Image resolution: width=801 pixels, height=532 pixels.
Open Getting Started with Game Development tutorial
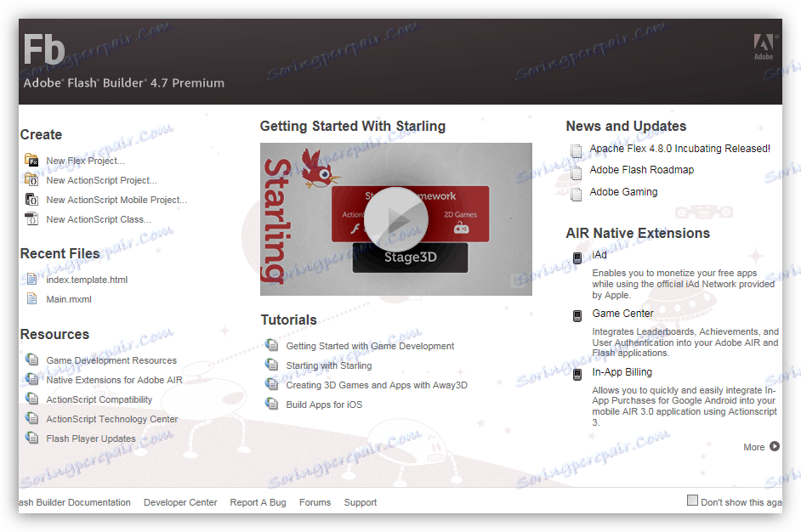(370, 346)
